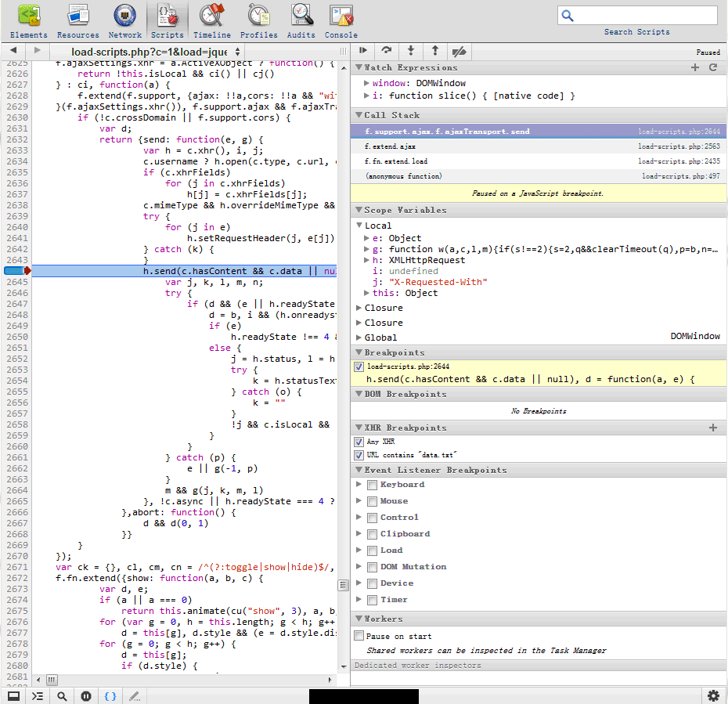Expand the Global scope
The image size is (728, 704).
pos(359,338)
